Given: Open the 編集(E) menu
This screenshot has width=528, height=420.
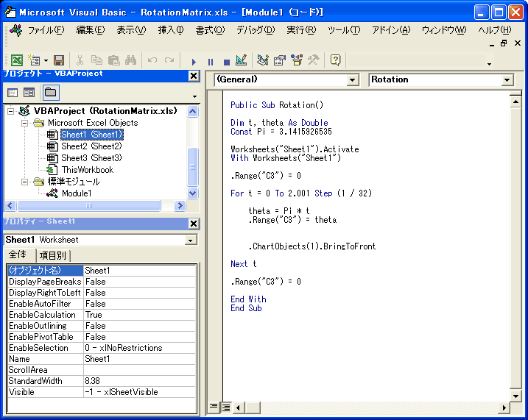Looking at the screenshot, I should 91,30.
